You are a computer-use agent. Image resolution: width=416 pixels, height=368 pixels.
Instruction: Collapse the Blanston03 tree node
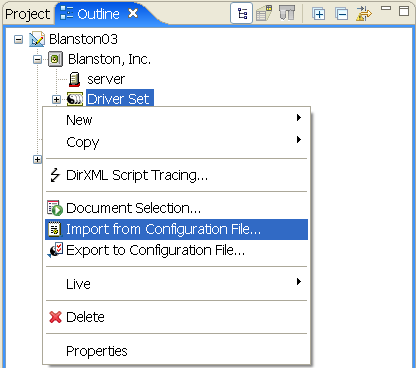[19, 40]
